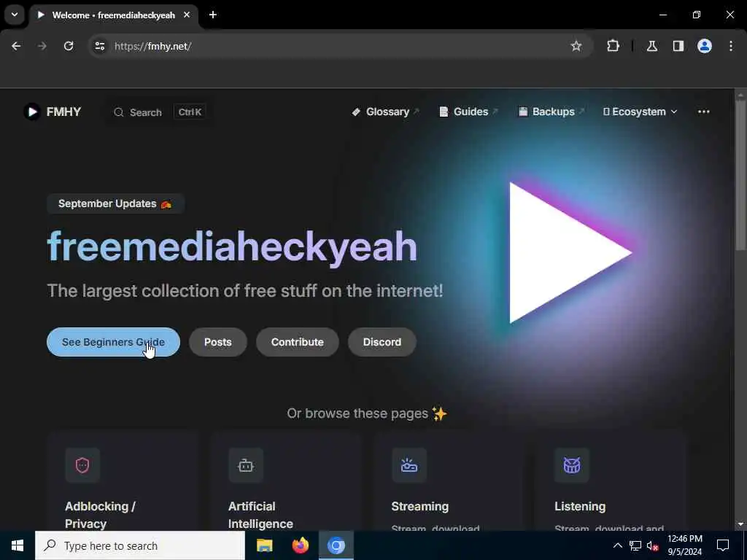Click the address bar URL fmhy.net
This screenshot has height=560, width=747.
pyautogui.click(x=153, y=46)
